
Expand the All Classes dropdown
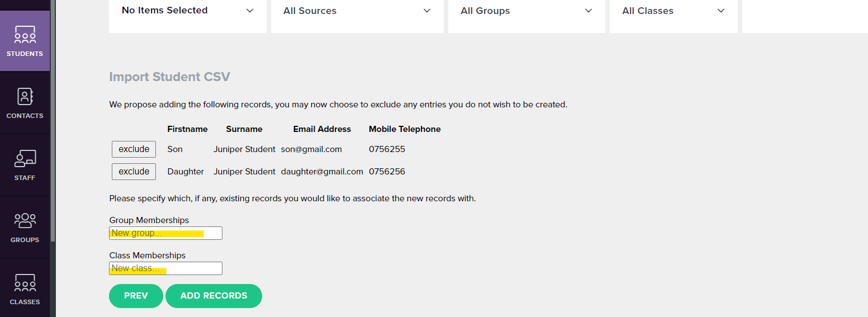[x=673, y=11]
